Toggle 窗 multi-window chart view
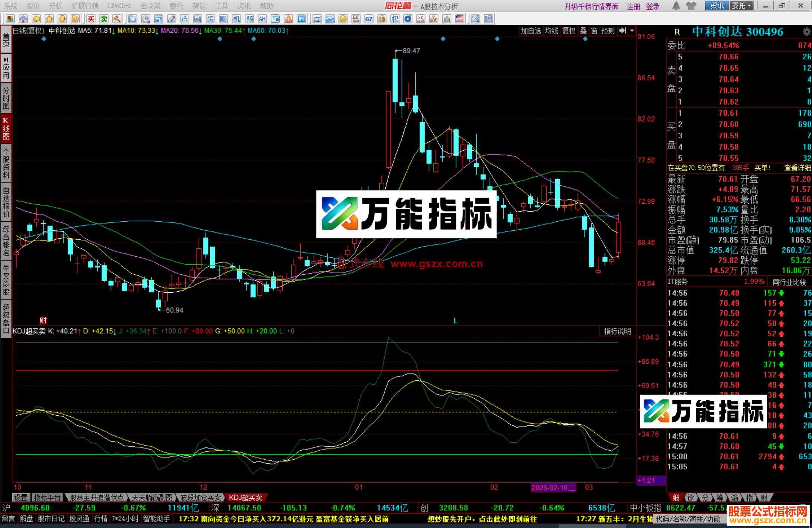This screenshot has height=528, width=812. tap(594, 32)
